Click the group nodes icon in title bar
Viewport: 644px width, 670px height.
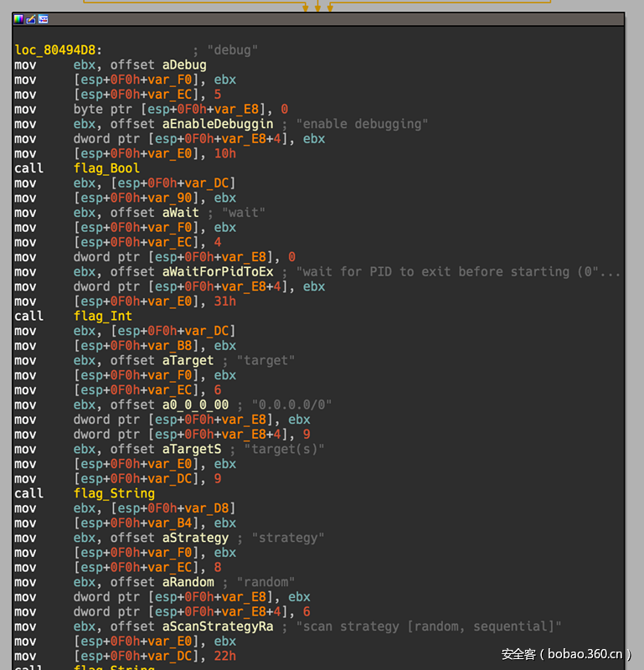44,18
